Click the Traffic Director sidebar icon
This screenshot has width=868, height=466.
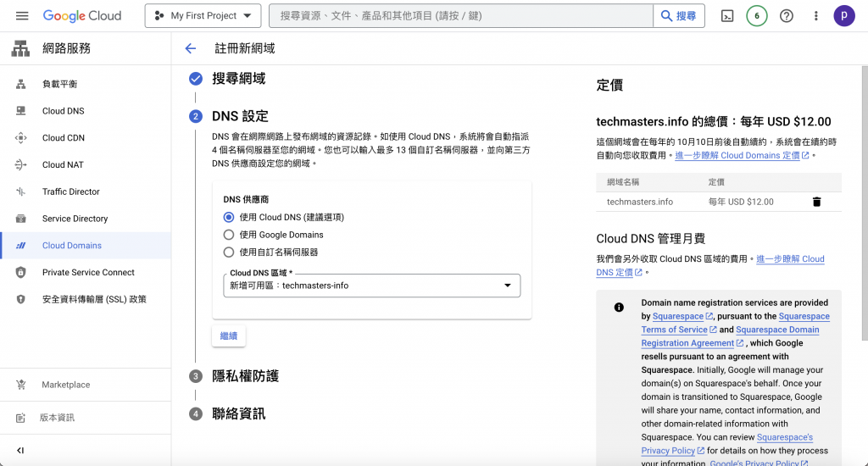tap(20, 191)
